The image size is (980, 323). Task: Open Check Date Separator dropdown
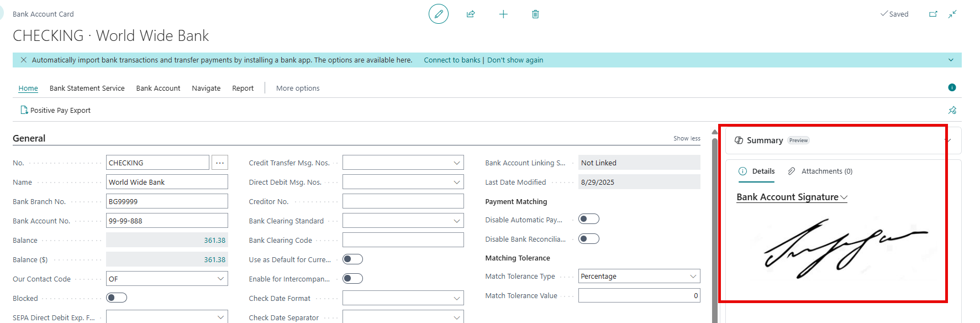coord(457,317)
